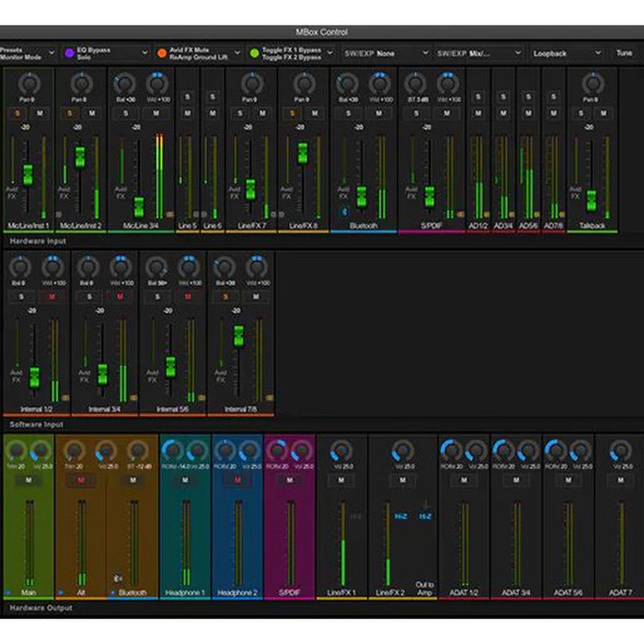Viewport: 644px width, 644px height.
Task: Mute the Mic/Line/Inst 1 channel
Action: (40, 113)
